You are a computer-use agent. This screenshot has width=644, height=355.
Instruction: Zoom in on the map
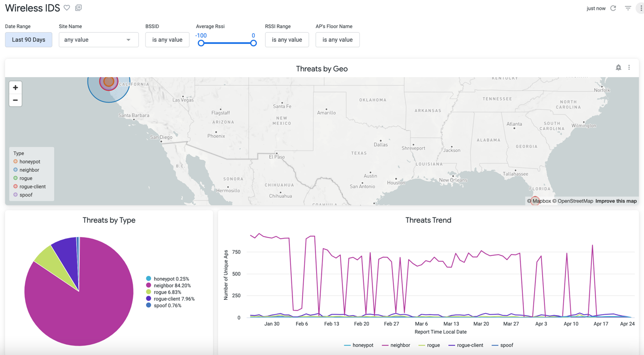tap(15, 88)
